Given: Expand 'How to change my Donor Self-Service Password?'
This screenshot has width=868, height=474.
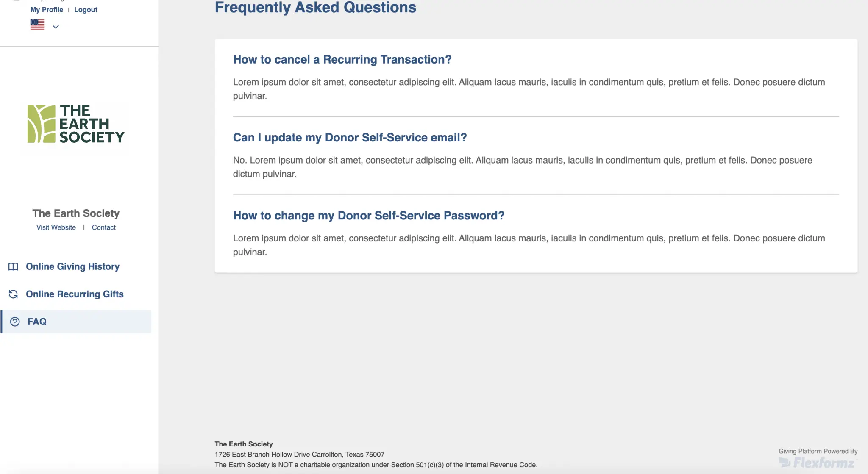Looking at the screenshot, I should [369, 216].
